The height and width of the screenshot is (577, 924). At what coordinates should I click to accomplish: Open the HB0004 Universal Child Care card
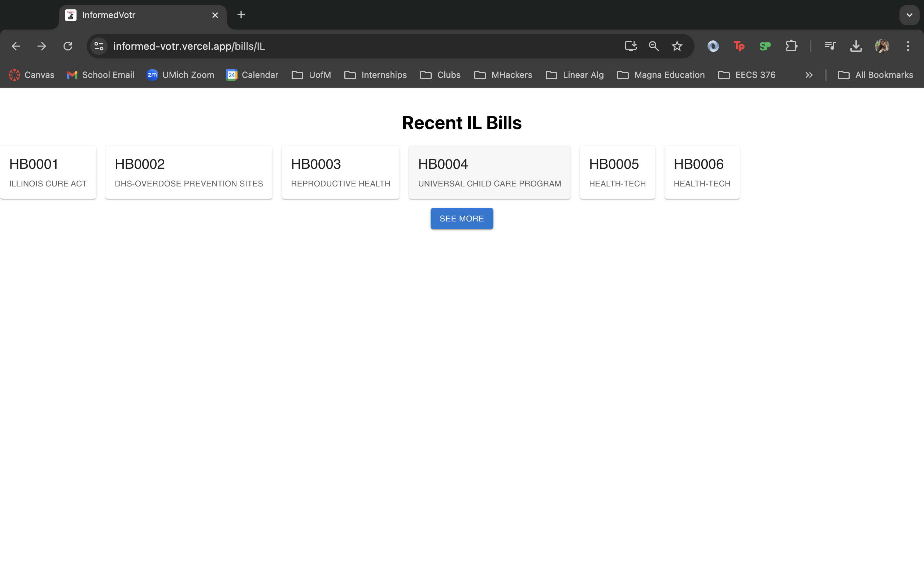[x=489, y=172]
